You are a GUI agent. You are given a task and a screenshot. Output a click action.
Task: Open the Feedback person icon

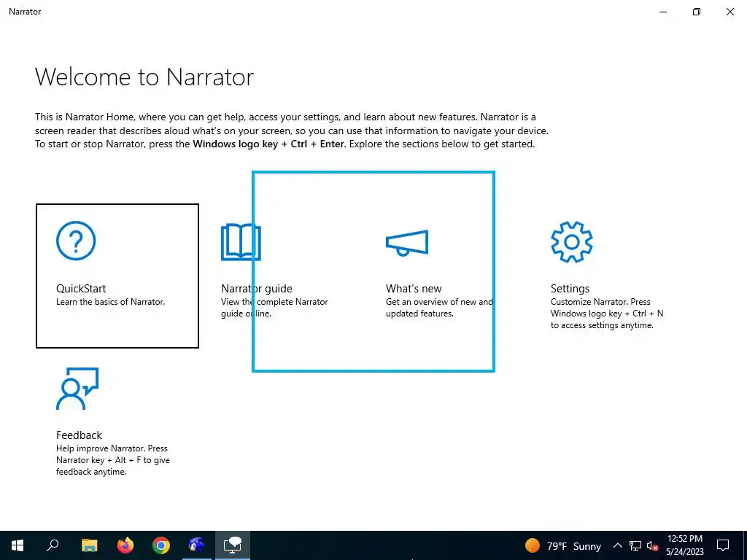pos(77,389)
